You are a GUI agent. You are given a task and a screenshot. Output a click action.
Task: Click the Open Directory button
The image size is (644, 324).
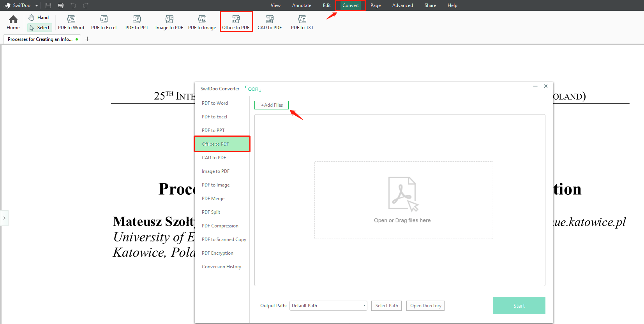pyautogui.click(x=425, y=306)
